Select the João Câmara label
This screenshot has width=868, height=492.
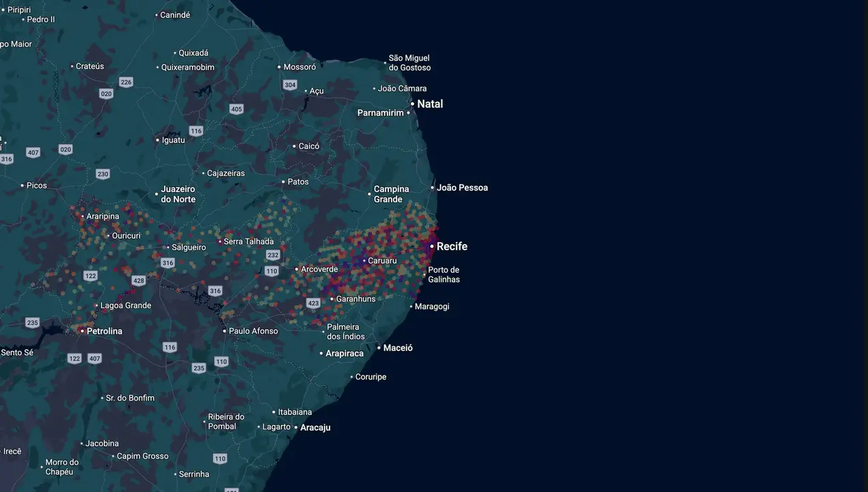[x=403, y=88]
